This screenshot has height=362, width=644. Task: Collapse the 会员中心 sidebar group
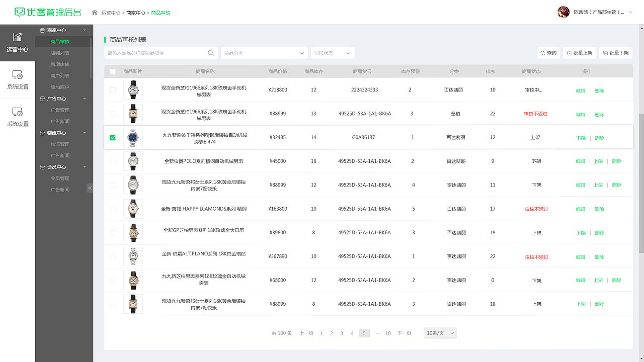(x=85, y=167)
